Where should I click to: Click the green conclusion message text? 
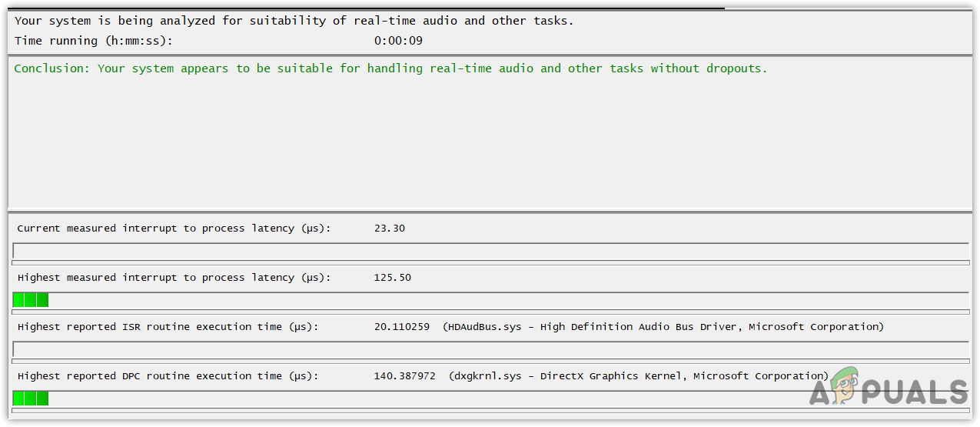[x=390, y=68]
